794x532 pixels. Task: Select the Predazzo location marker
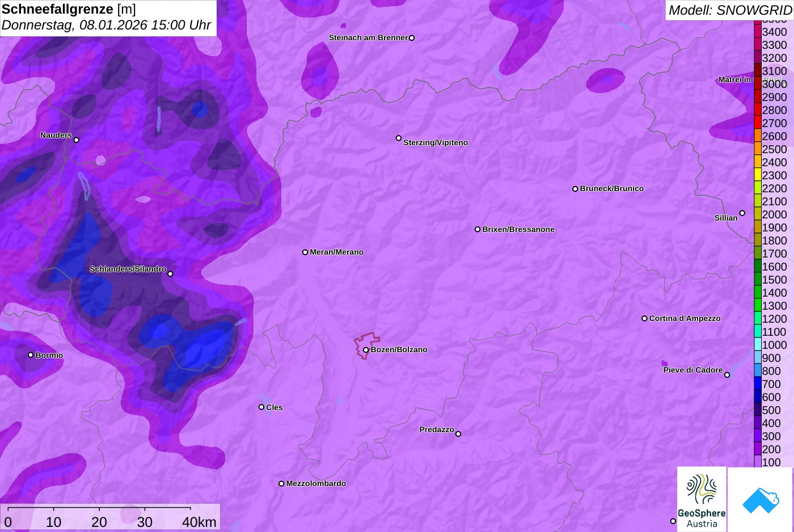[458, 434]
